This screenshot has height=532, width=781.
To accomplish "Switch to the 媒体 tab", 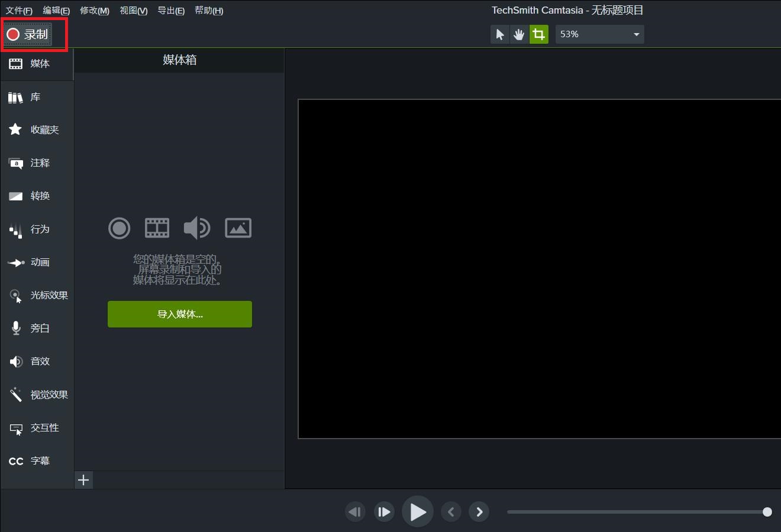I will pos(37,64).
